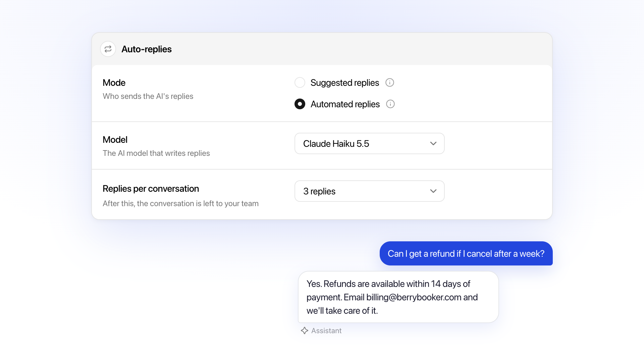Click the Automated replies label text

pos(345,104)
